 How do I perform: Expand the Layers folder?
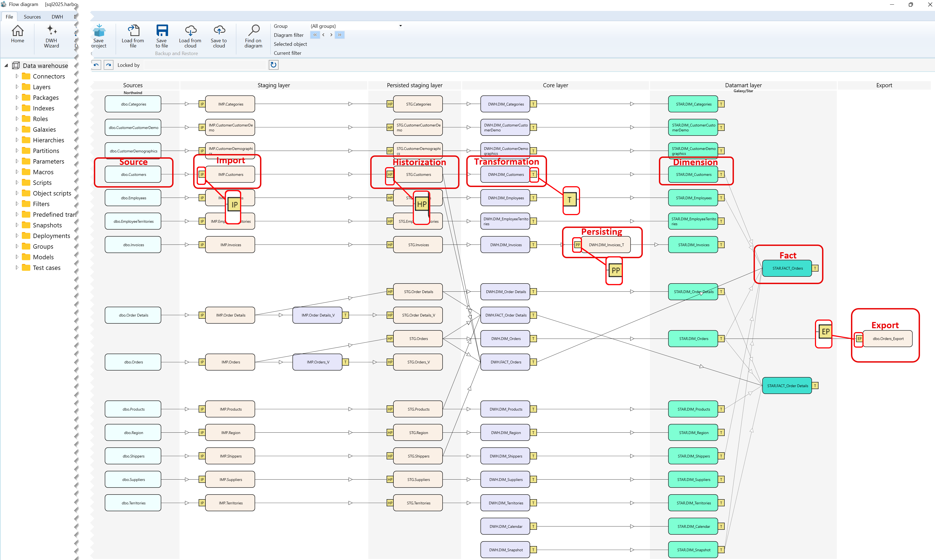tap(17, 87)
